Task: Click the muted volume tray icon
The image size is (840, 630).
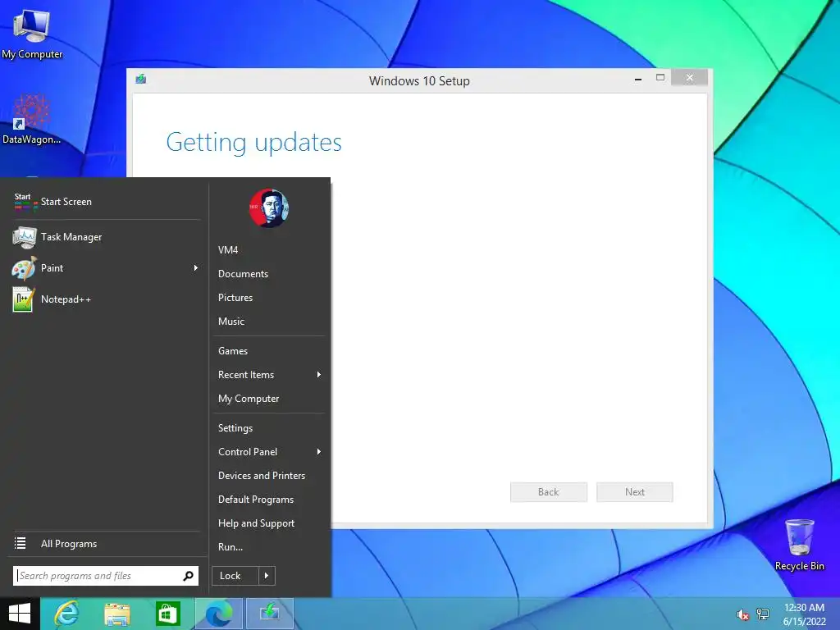Action: pyautogui.click(x=742, y=615)
